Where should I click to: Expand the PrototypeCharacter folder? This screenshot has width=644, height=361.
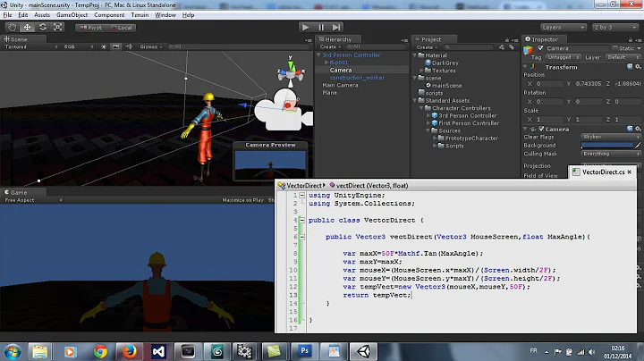click(x=435, y=139)
